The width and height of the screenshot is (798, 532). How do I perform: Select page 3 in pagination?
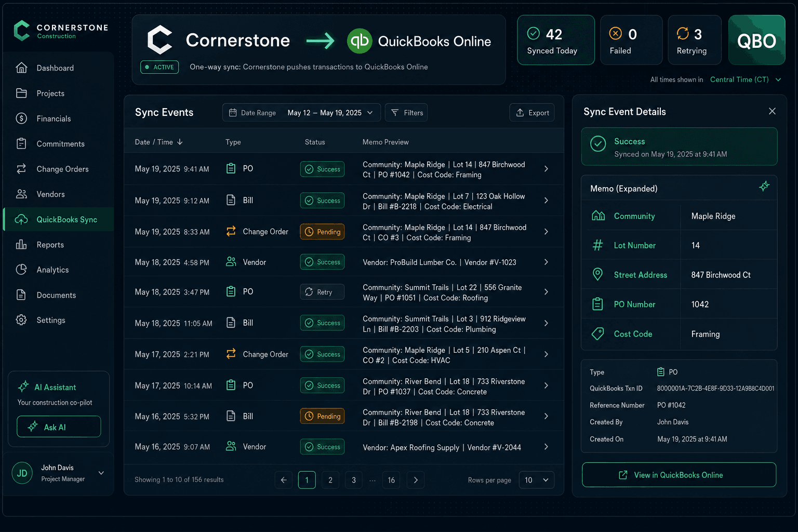[354, 480]
